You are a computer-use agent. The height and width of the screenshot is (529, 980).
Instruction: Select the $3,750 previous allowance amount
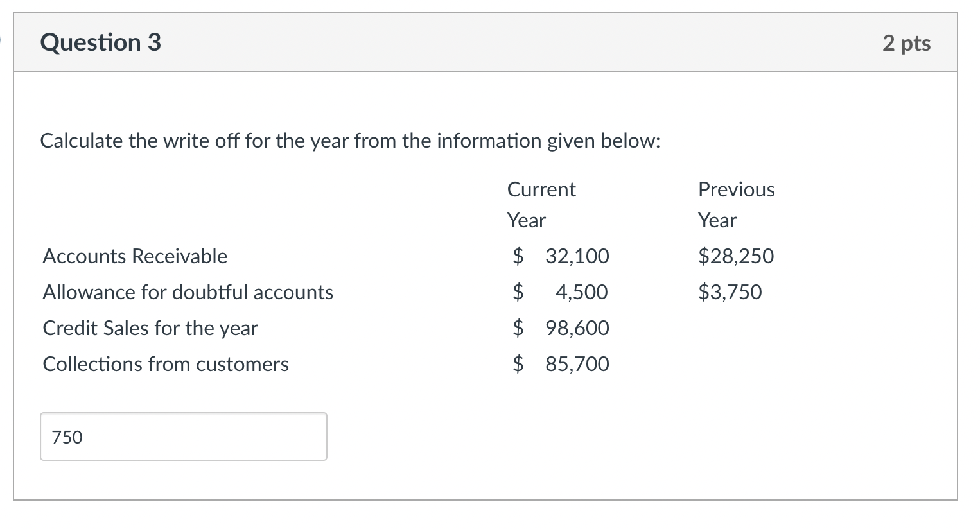click(x=730, y=292)
